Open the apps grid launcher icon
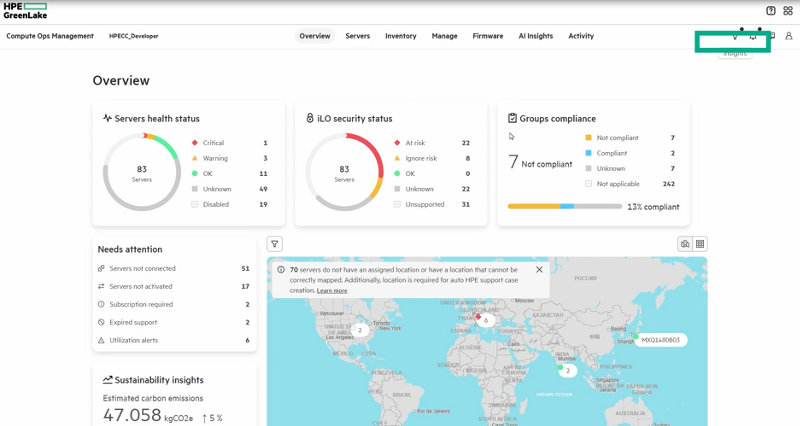The image size is (800, 426). pos(788,10)
